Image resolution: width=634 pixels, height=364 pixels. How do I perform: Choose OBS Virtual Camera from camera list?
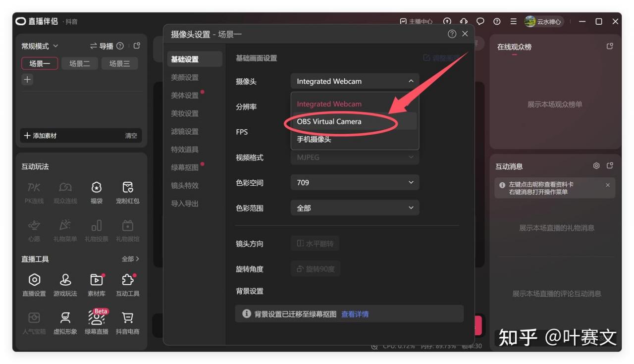pyautogui.click(x=355, y=121)
